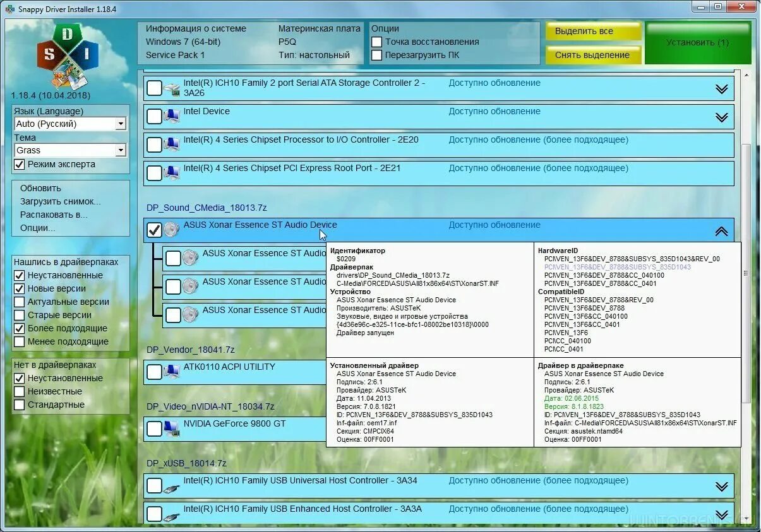Expand USB Enhanced Host Controller 3A3A alternatives

[x=722, y=515]
